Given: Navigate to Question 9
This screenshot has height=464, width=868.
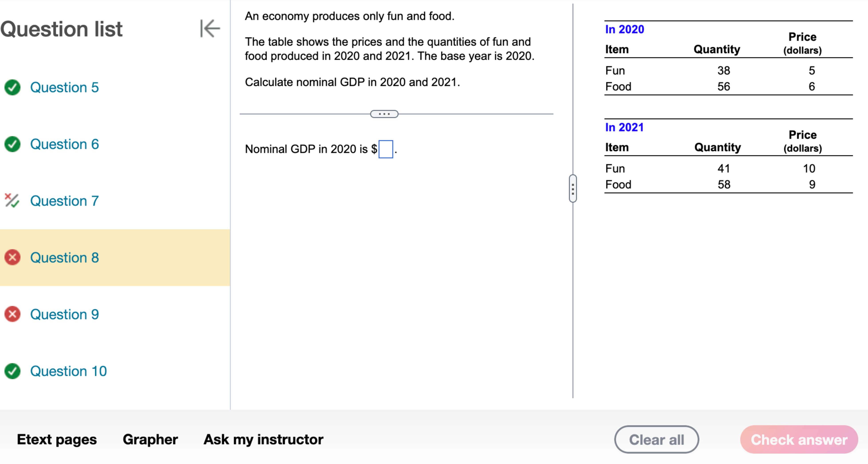Looking at the screenshot, I should [64, 315].
